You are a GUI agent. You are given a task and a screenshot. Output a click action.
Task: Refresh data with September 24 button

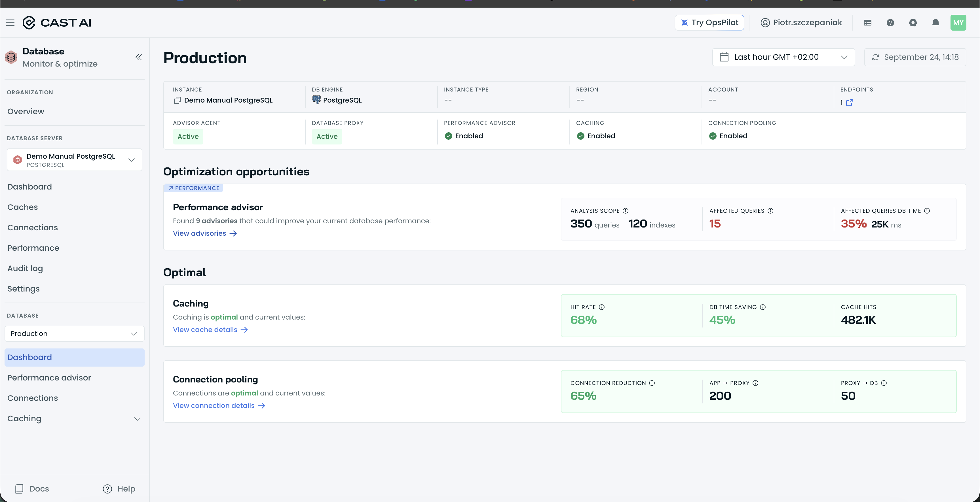pos(915,57)
